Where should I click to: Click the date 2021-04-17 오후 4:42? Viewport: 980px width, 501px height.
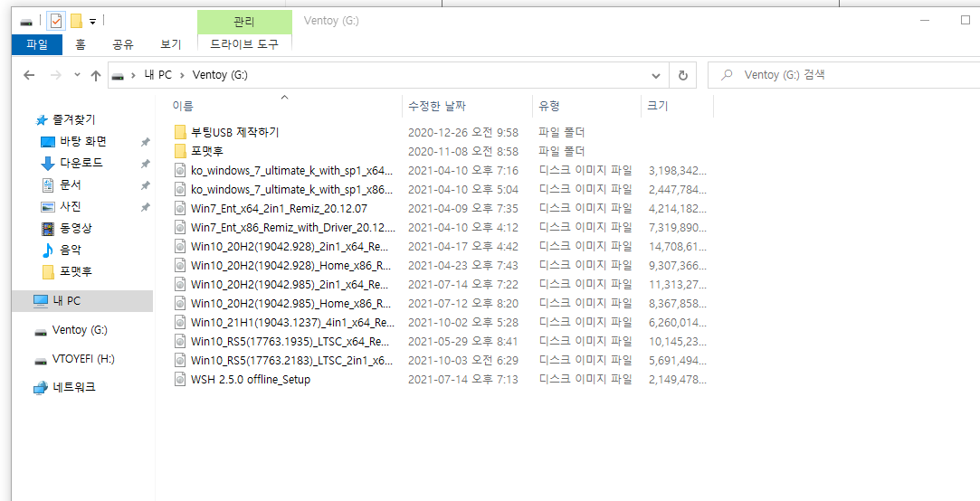pyautogui.click(x=463, y=246)
